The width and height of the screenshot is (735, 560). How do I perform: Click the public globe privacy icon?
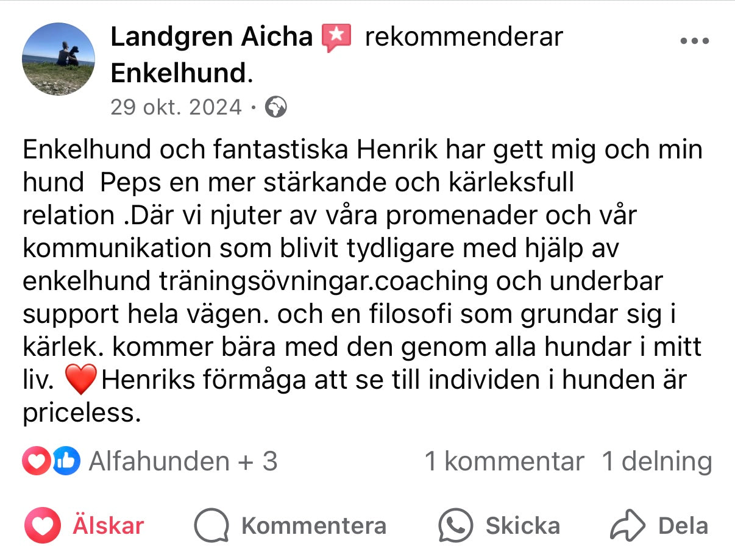click(x=277, y=108)
